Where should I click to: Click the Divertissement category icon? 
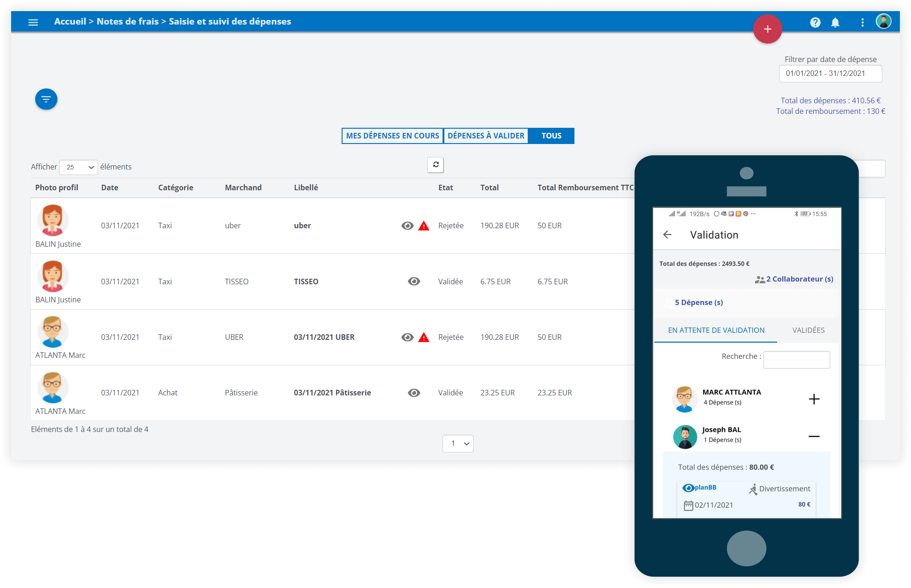(753, 489)
